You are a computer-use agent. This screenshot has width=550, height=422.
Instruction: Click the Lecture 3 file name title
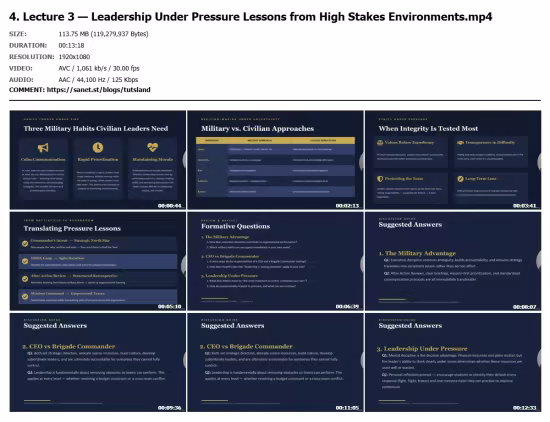[x=250, y=16]
